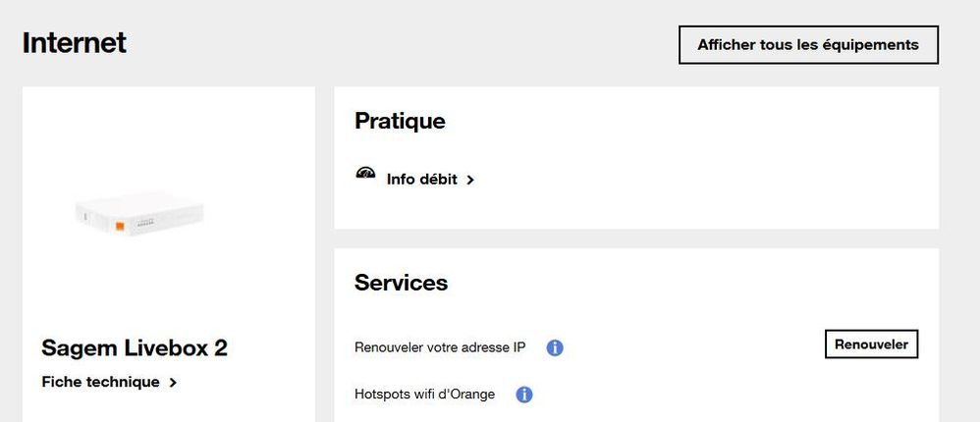Open the Fiche technique link

(100, 382)
